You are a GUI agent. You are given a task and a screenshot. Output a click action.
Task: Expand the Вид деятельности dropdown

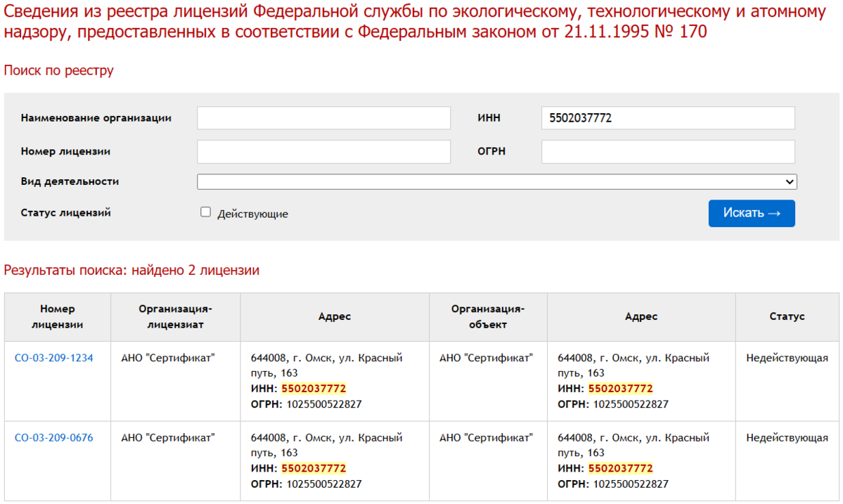pyautogui.click(x=496, y=182)
